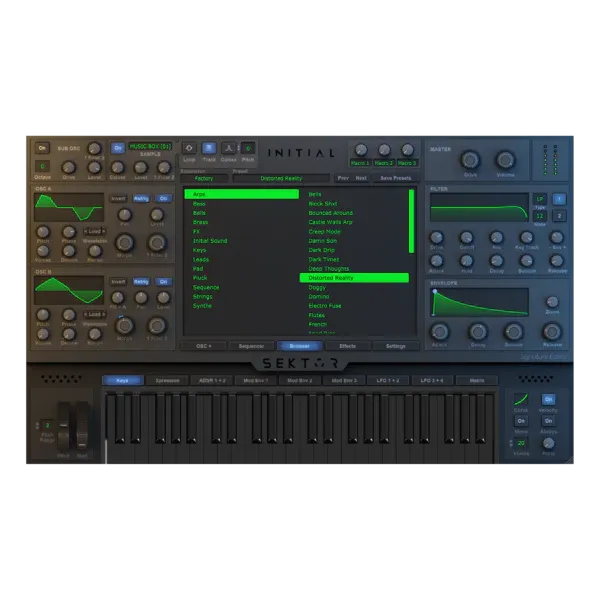This screenshot has height=600, width=600.
Task: Click the Sample Colour knob
Action: point(117,168)
